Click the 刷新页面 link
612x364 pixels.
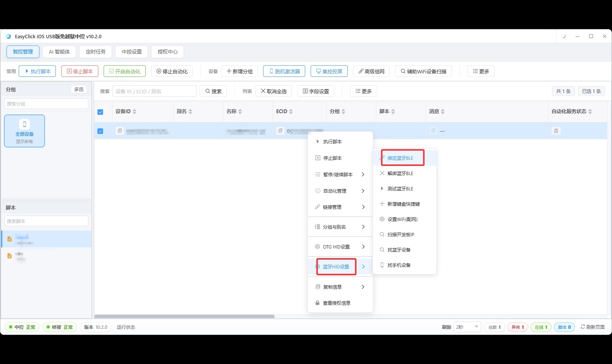[592, 327]
